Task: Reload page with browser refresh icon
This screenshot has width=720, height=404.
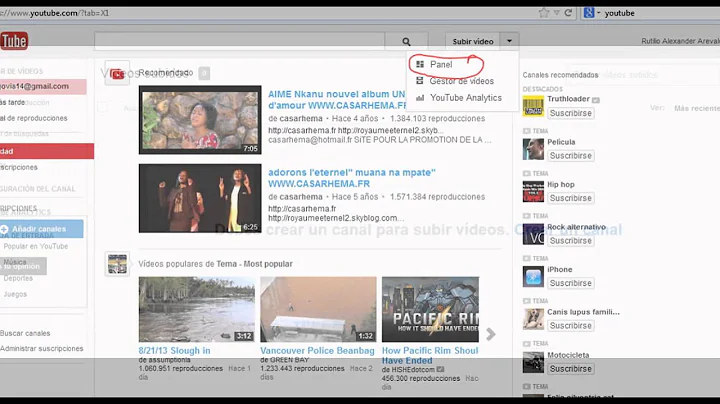Action: tap(568, 13)
